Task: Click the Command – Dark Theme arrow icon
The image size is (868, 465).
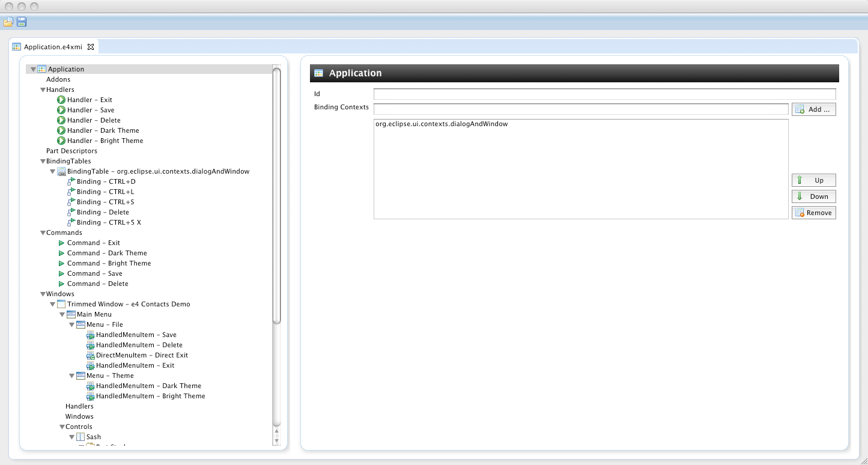Action: point(61,253)
